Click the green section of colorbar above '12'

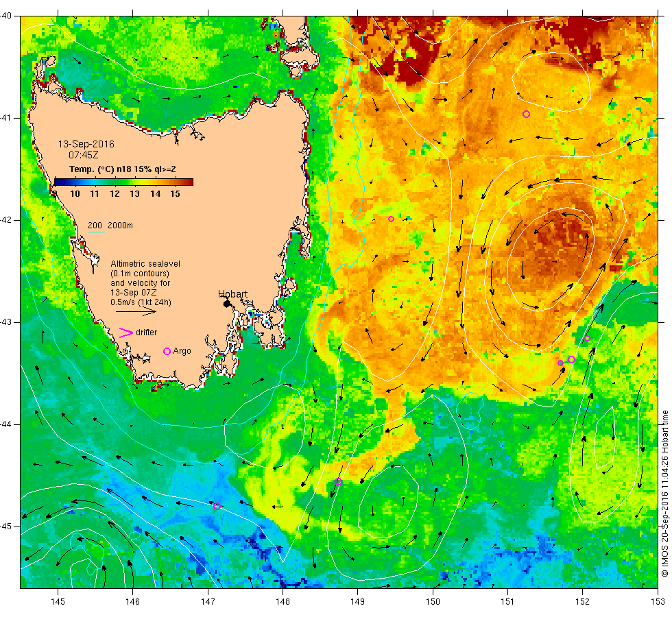point(115,182)
